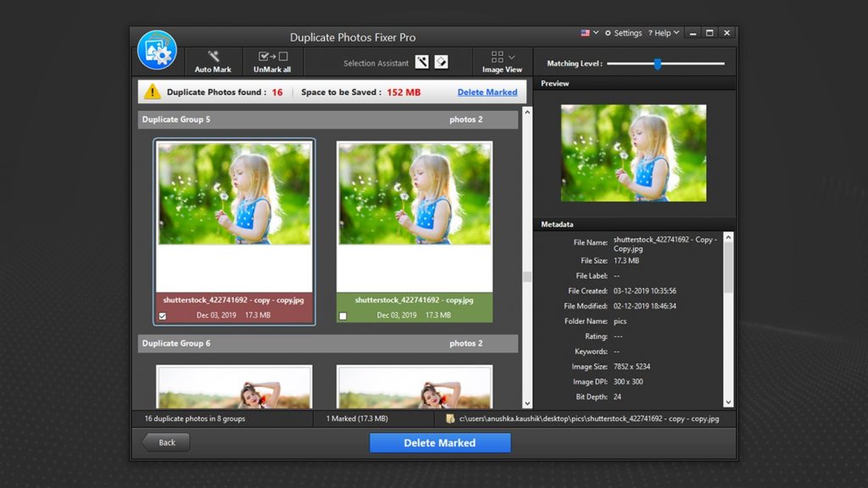Click the blue Delete Marked button

(440, 442)
